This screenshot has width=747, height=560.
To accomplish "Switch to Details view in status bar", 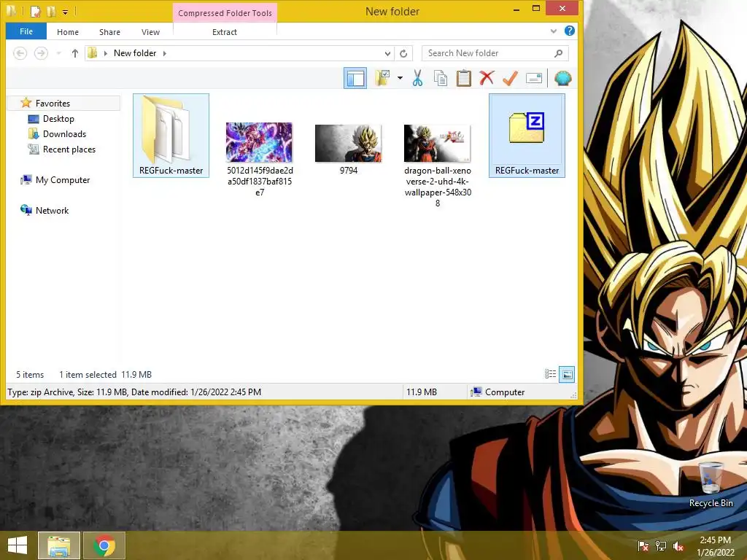I will pyautogui.click(x=550, y=374).
